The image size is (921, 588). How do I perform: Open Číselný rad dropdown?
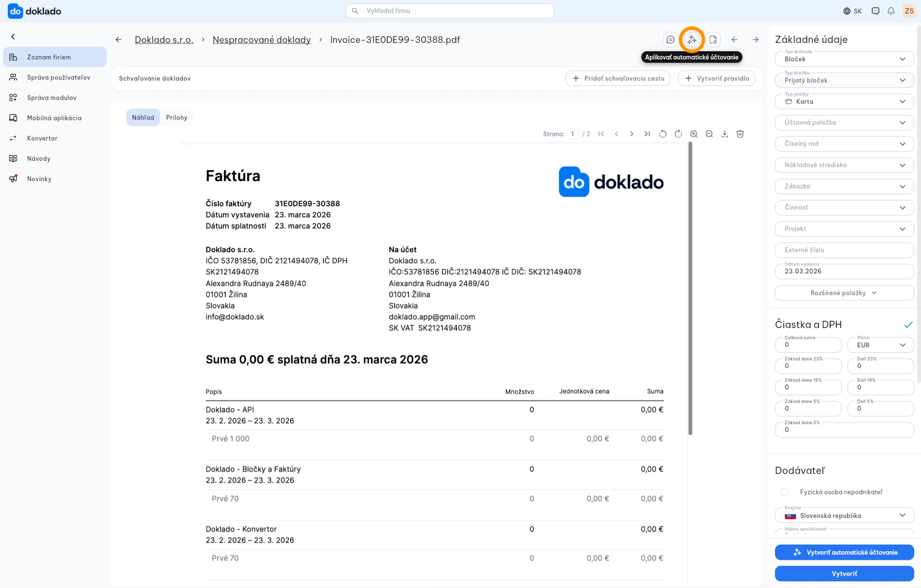coord(844,144)
